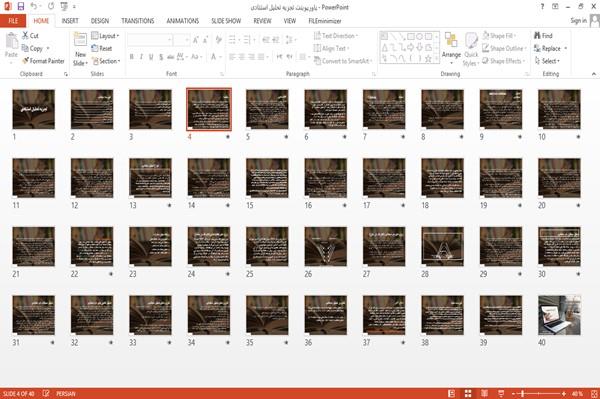Click the Start From Beginning icon in title bar
The image size is (600, 399).
(x=64, y=7)
